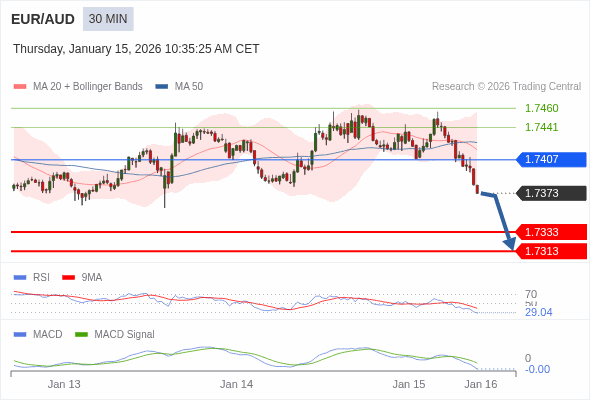The image size is (590, 400).
Task: Click the 'MACD Signal' legend label
Action: pyautogui.click(x=125, y=335)
